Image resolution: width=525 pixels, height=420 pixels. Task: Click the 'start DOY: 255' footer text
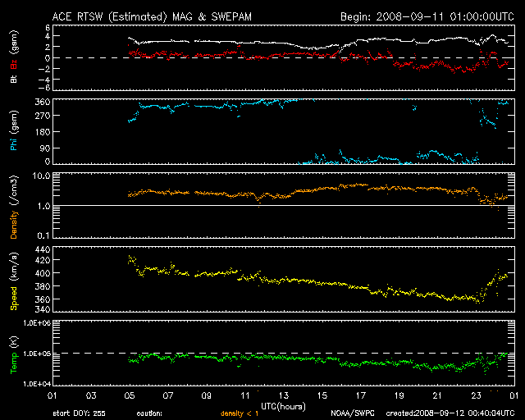point(79,413)
